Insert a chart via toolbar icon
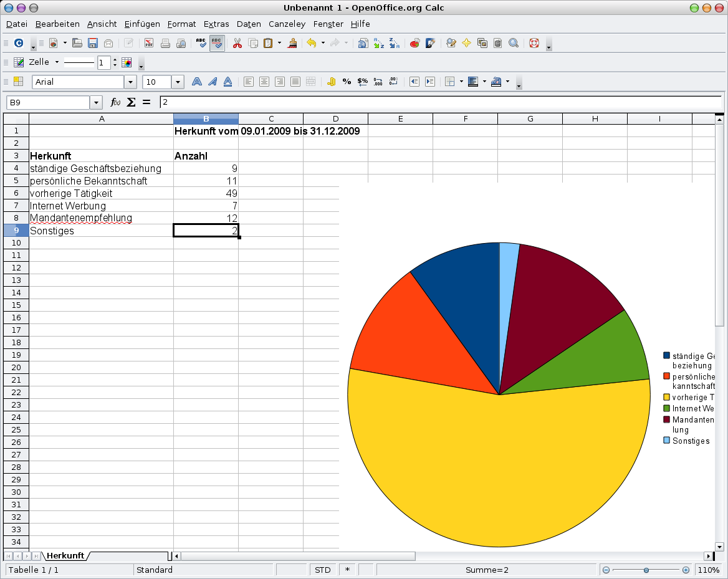This screenshot has height=579, width=728. [x=414, y=44]
